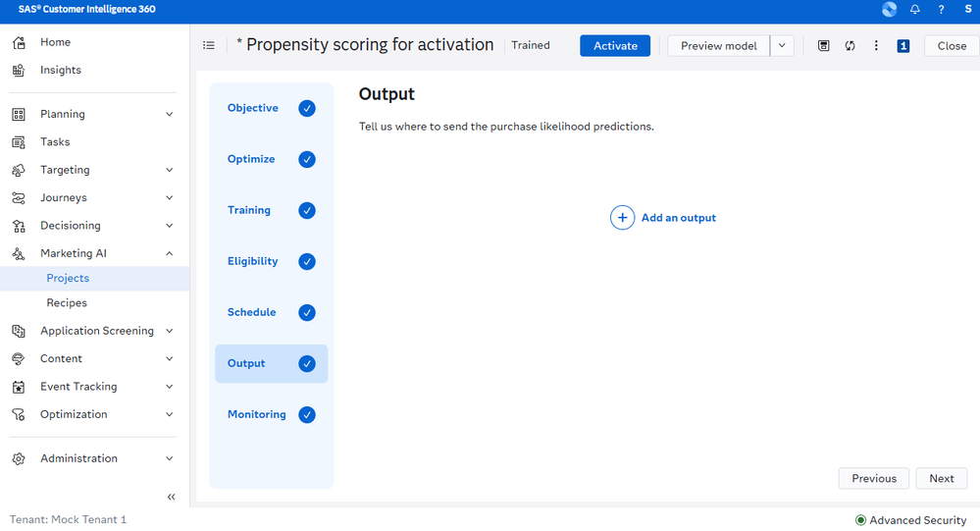
Task: Click the Marketing AI icon
Action: point(19,254)
